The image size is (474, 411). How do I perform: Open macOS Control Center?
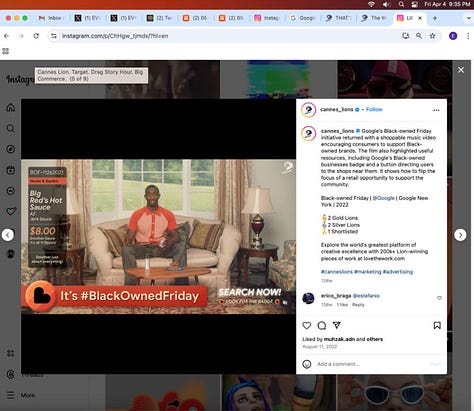[415, 4]
